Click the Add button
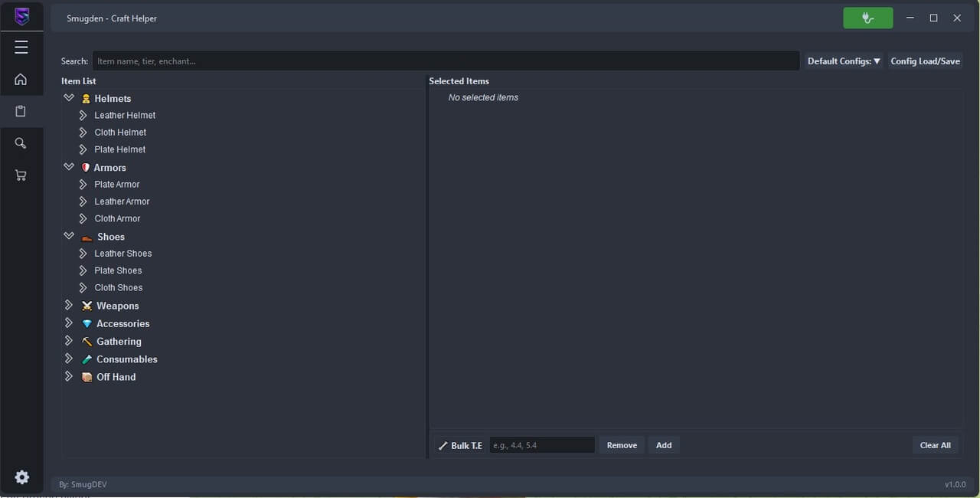980x498 pixels. pyautogui.click(x=664, y=445)
